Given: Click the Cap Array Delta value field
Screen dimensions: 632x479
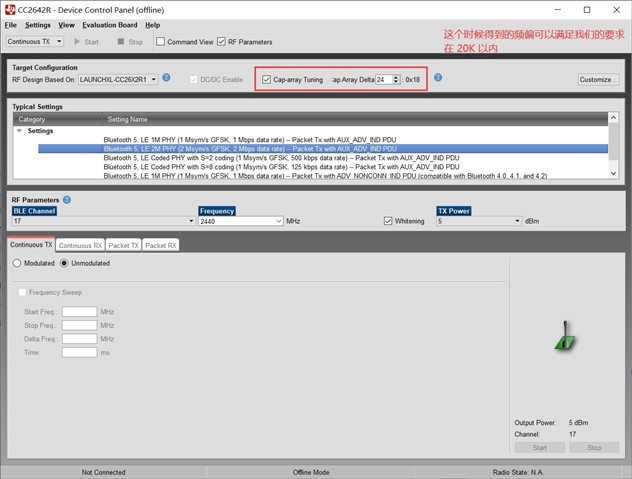Looking at the screenshot, I should 384,79.
